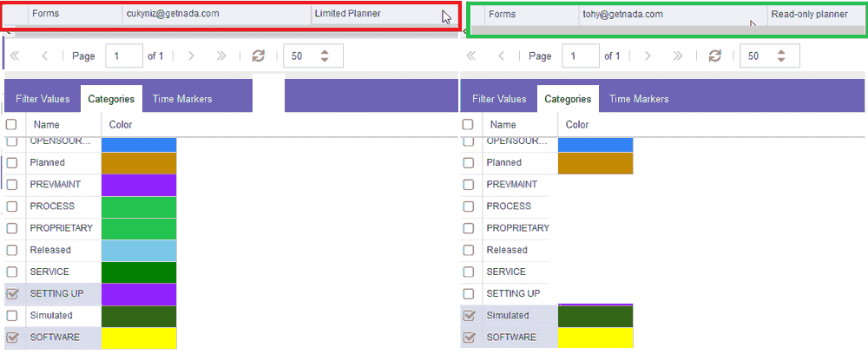Open Categories tab in left panel

(x=111, y=99)
